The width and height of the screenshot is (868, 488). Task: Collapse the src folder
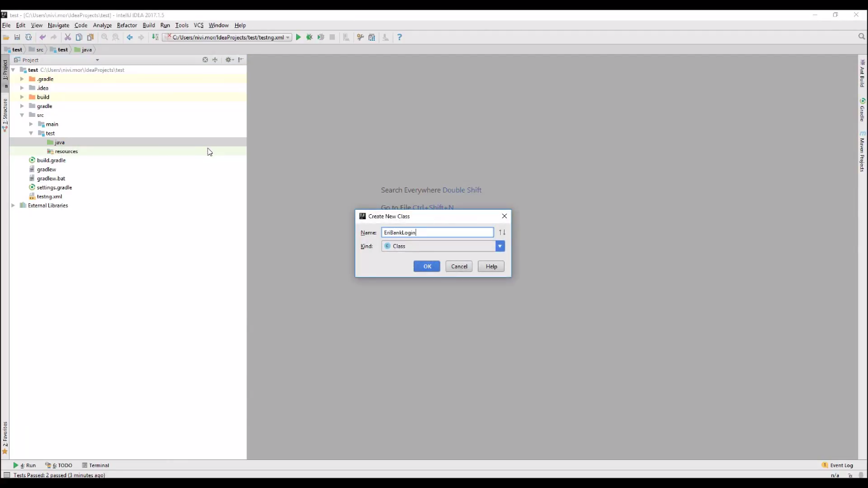click(22, 115)
